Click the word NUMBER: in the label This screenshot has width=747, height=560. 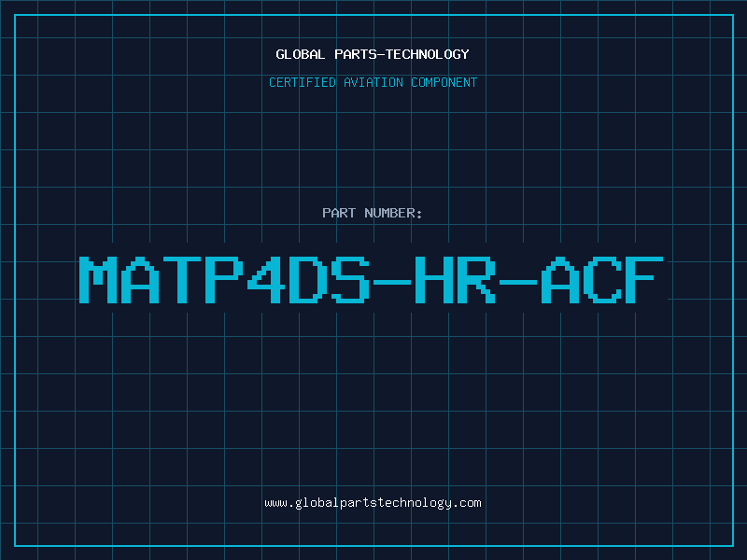pyautogui.click(x=391, y=213)
